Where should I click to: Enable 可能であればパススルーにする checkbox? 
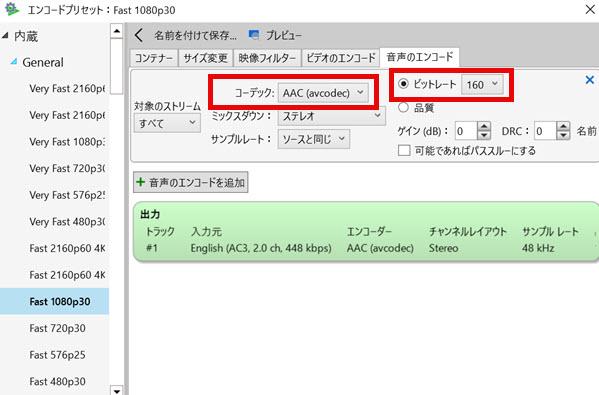tap(404, 150)
